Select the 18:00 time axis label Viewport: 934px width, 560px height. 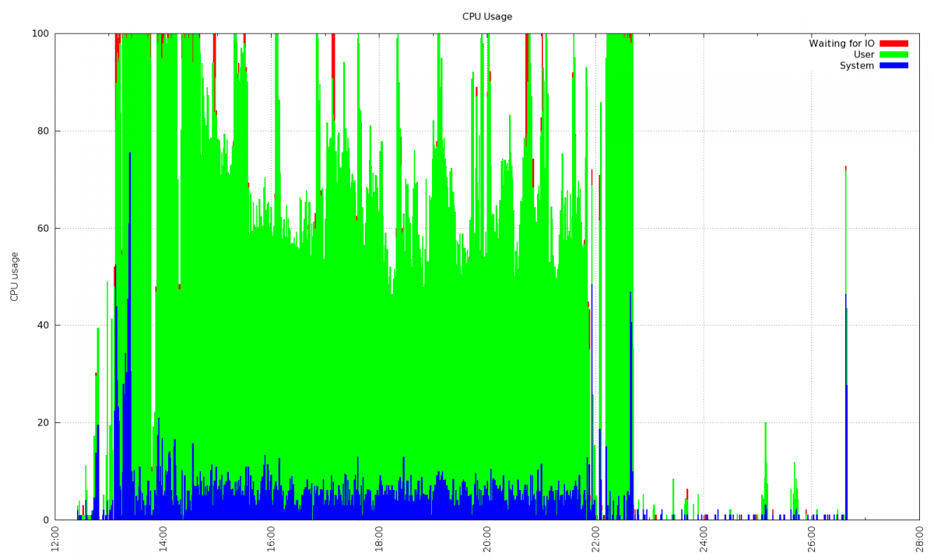point(379,539)
